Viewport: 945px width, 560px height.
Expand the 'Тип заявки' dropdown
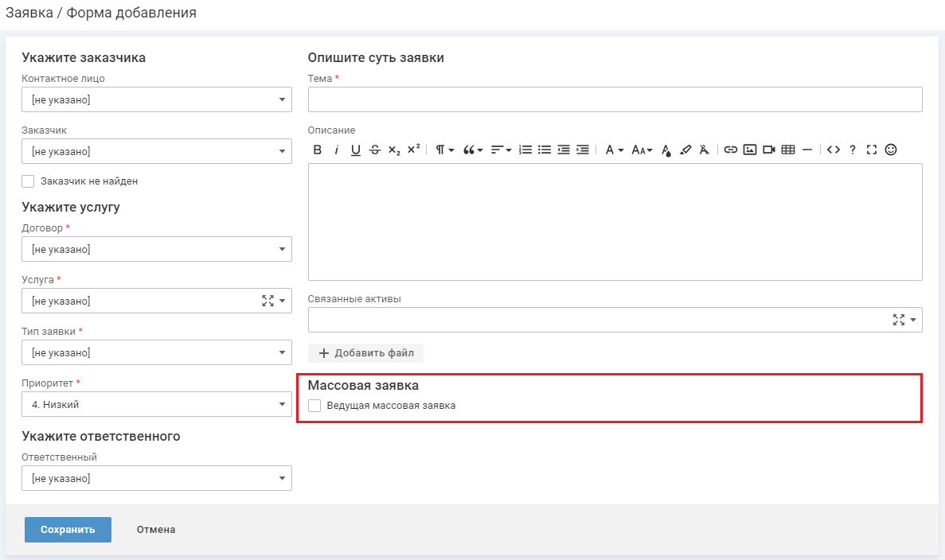click(x=156, y=353)
